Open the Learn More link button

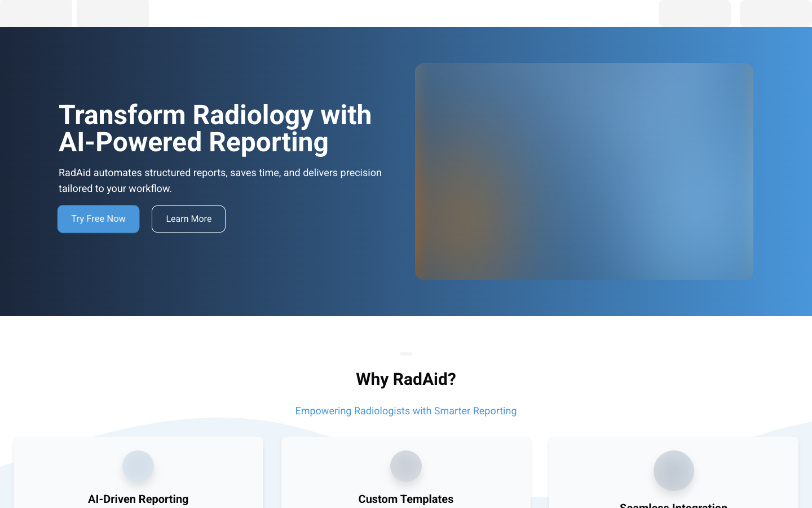click(x=188, y=219)
